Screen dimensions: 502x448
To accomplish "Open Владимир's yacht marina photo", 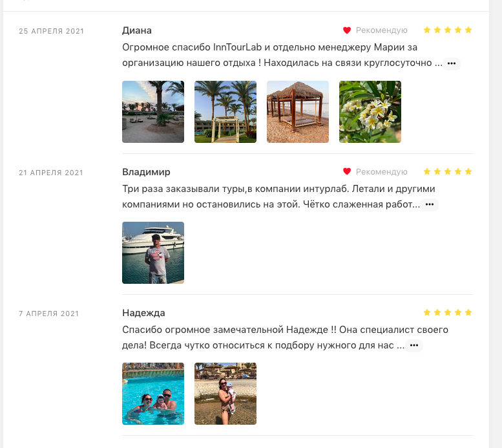I will coord(153,253).
